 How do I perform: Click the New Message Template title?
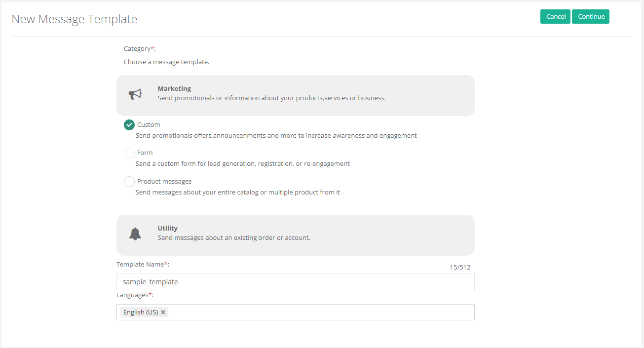(75, 19)
